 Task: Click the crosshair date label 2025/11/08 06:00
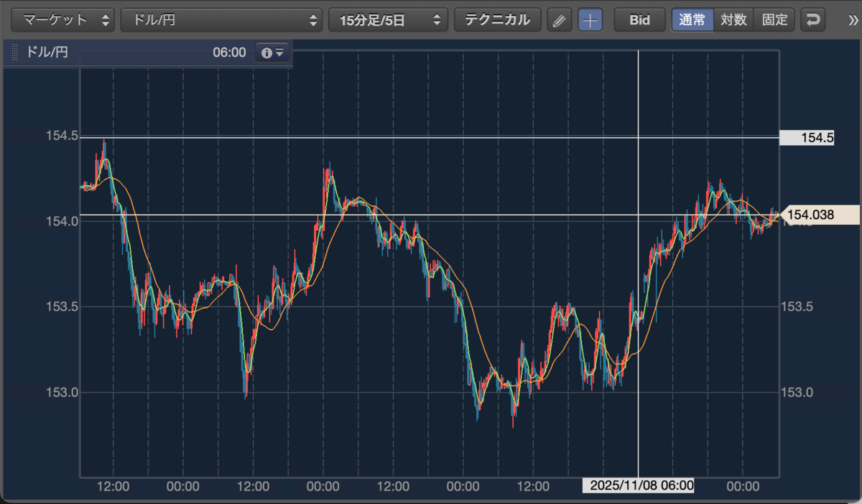(639, 486)
